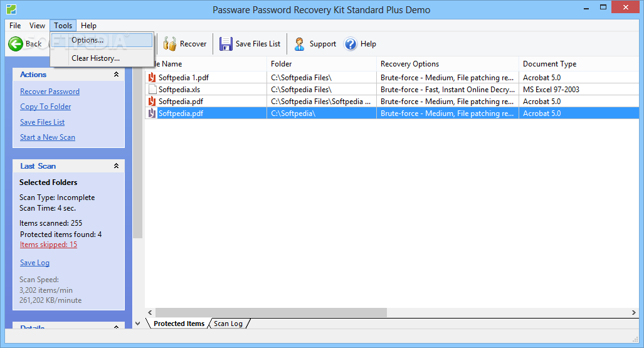Click the highlighted Softpedia.pdf file name

181,113
